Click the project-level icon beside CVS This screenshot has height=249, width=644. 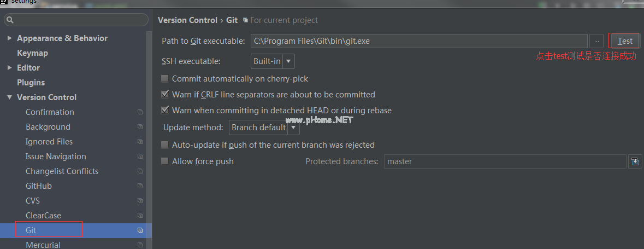click(x=140, y=201)
